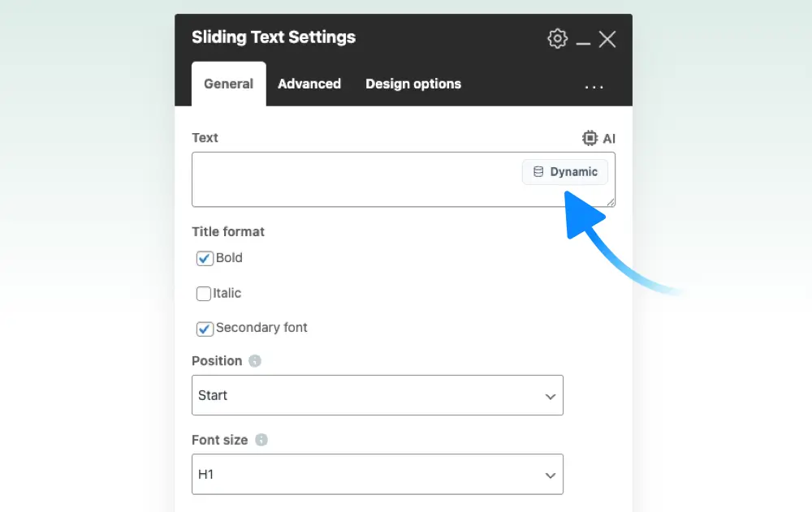Click the chevron arrow of Position dropdown
The width and height of the screenshot is (812, 512).
[550, 397]
